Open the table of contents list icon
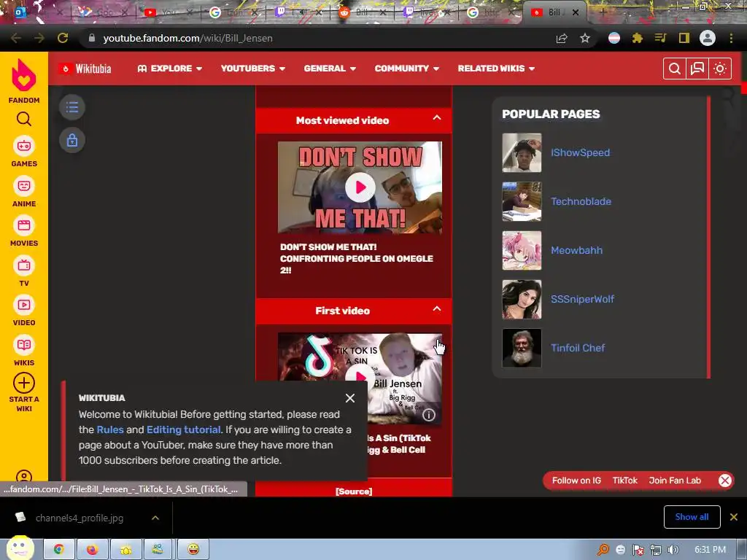Image resolution: width=747 pixels, height=560 pixels. [x=72, y=107]
